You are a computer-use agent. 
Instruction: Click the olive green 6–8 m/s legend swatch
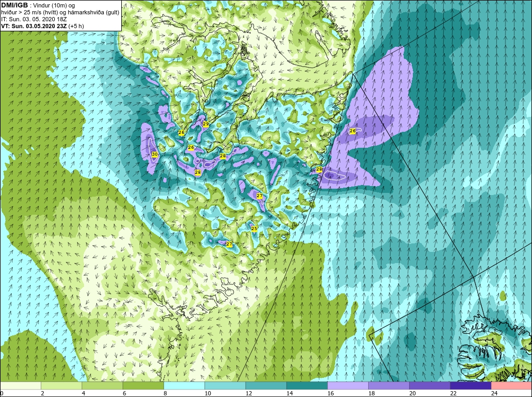143,385
